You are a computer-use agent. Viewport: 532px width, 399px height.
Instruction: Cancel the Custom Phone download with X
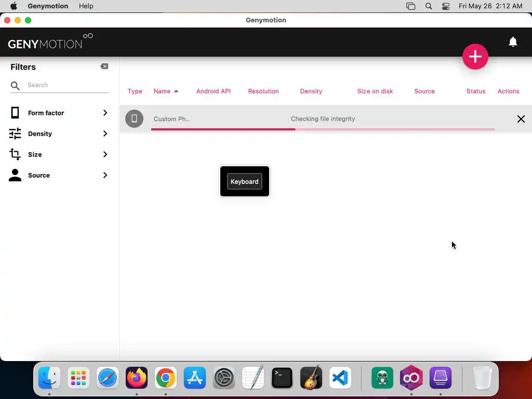click(x=521, y=119)
